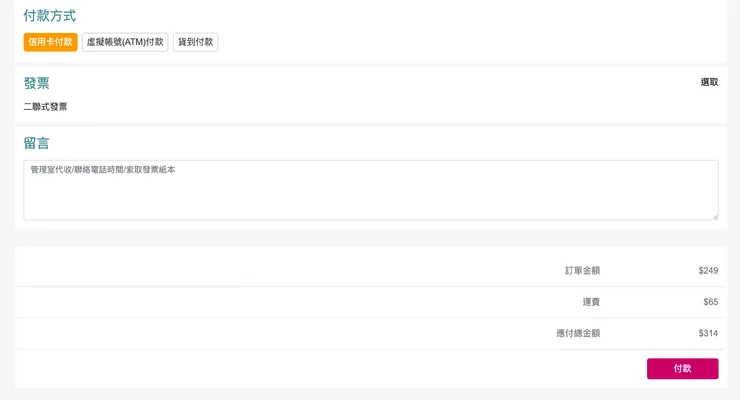
Task: Click the 發票 section heading
Action: 37,83
